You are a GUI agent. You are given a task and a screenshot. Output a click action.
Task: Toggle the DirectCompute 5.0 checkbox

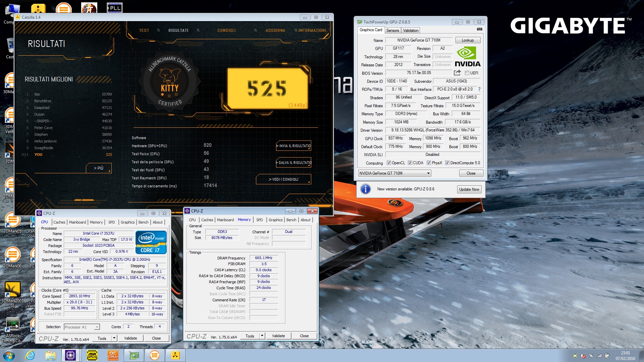tap(447, 163)
